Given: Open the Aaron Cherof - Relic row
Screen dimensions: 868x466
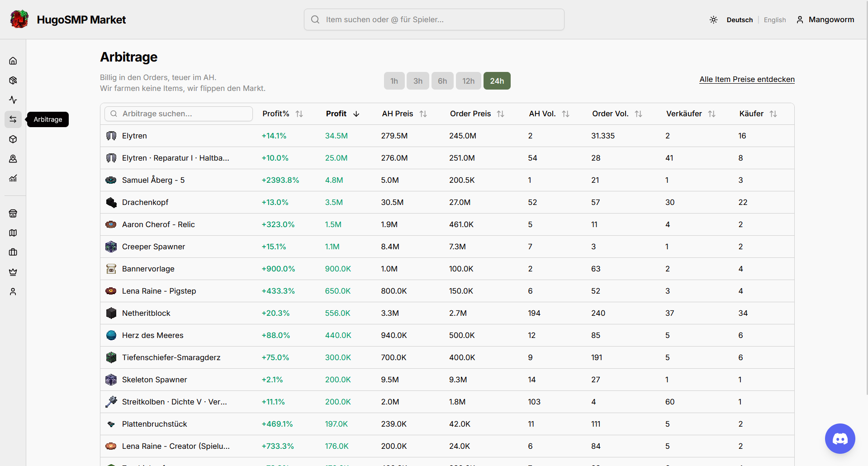Looking at the screenshot, I should pyautogui.click(x=447, y=224).
